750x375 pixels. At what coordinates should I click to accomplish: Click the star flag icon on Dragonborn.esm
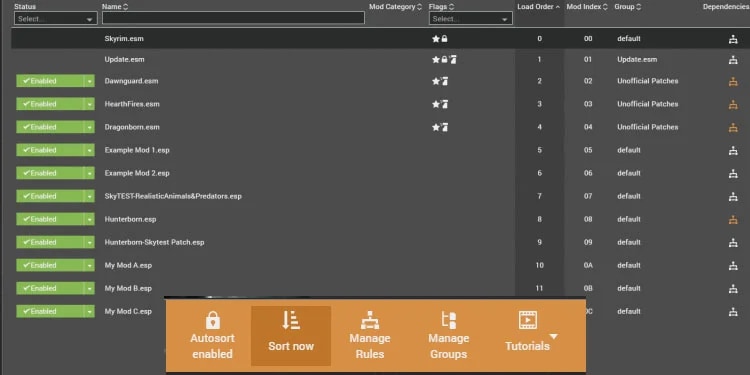[x=436, y=127]
